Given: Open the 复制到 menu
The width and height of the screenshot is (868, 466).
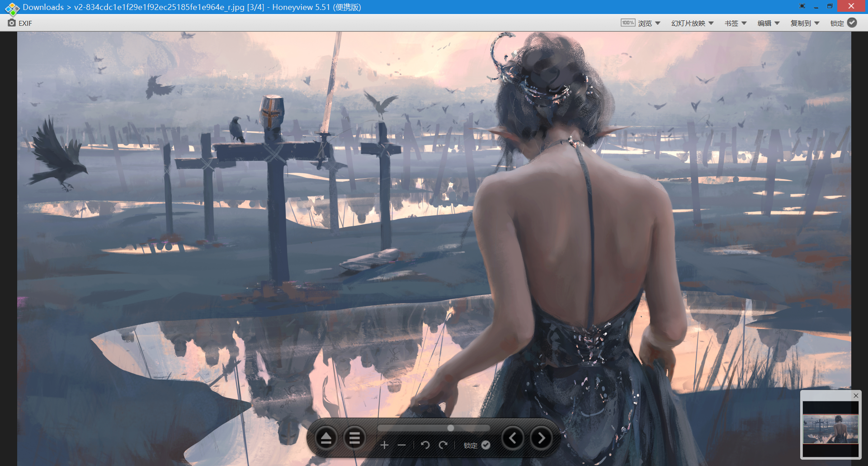Looking at the screenshot, I should (x=801, y=23).
